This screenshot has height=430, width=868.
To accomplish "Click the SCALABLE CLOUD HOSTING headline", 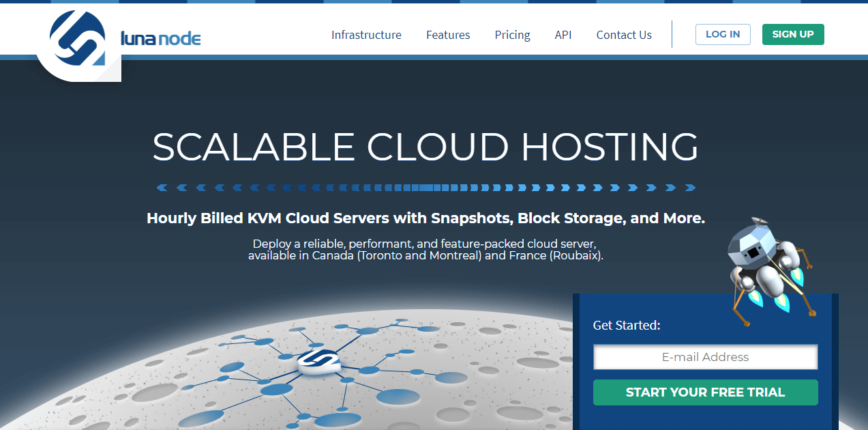I will point(425,147).
